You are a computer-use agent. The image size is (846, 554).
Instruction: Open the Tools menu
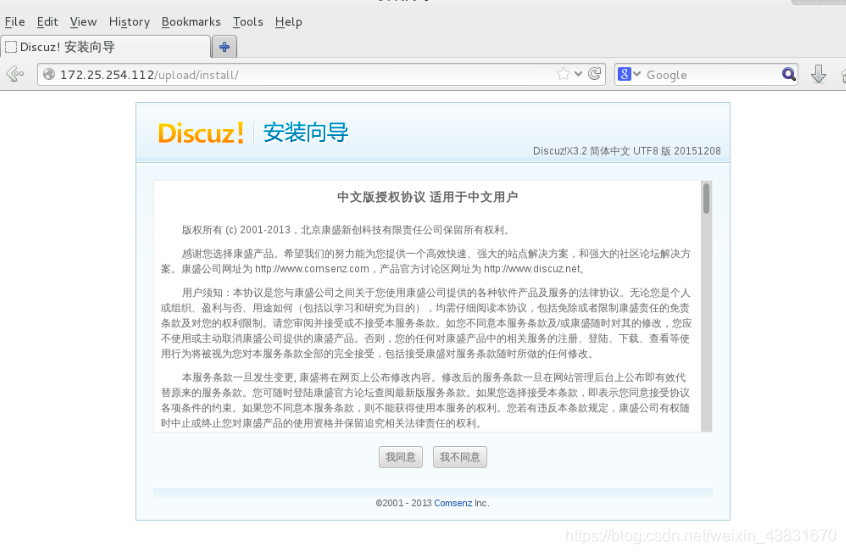(x=248, y=22)
